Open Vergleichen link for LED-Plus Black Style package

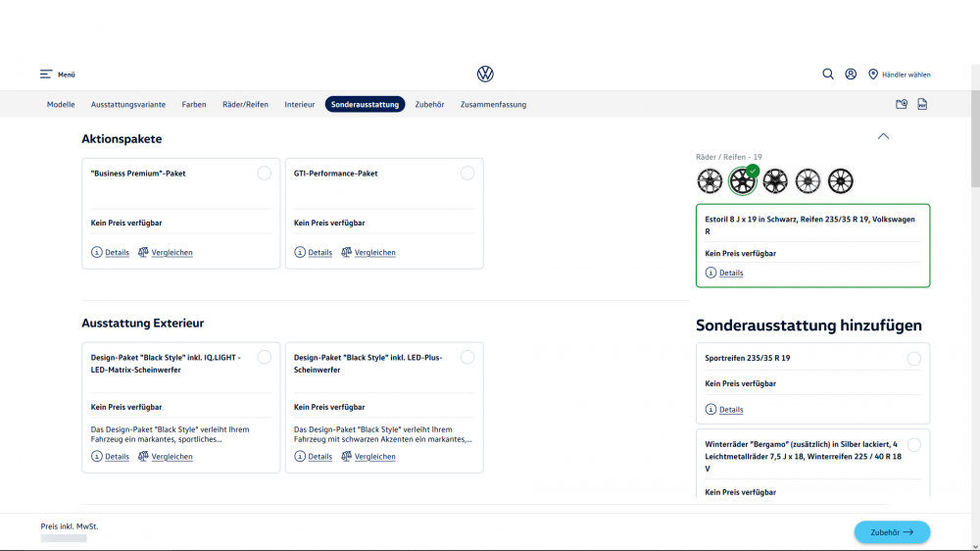pos(375,457)
